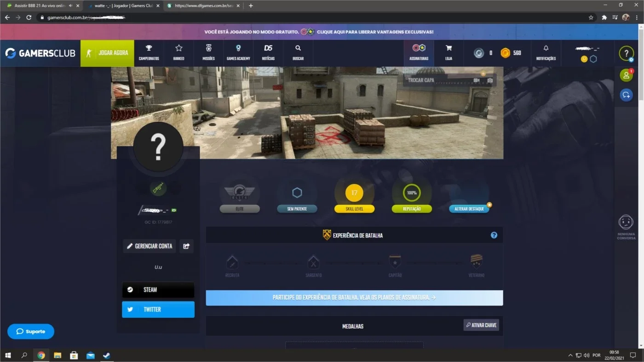The height and width of the screenshot is (362, 644).
Task: Open Notícias D5 section
Action: [268, 53]
